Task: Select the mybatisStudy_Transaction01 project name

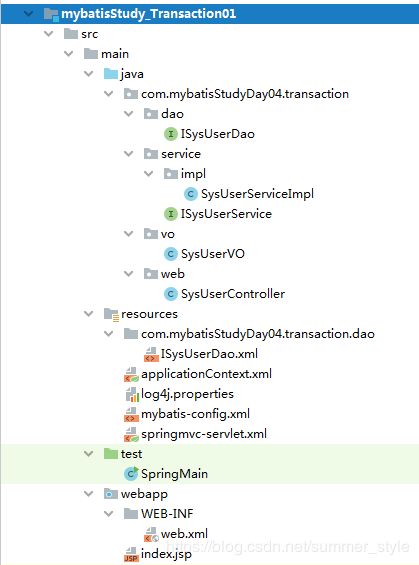Action: [148, 14]
